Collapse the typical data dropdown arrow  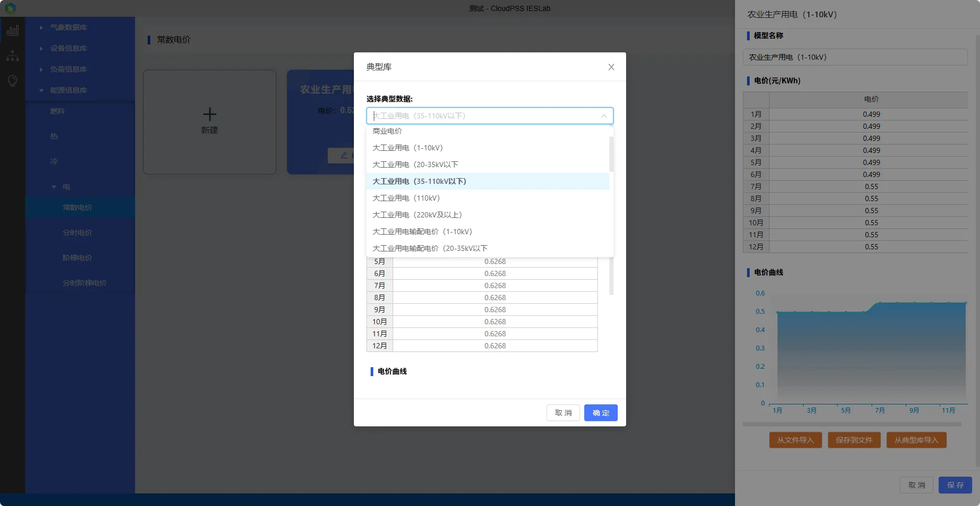pyautogui.click(x=604, y=116)
